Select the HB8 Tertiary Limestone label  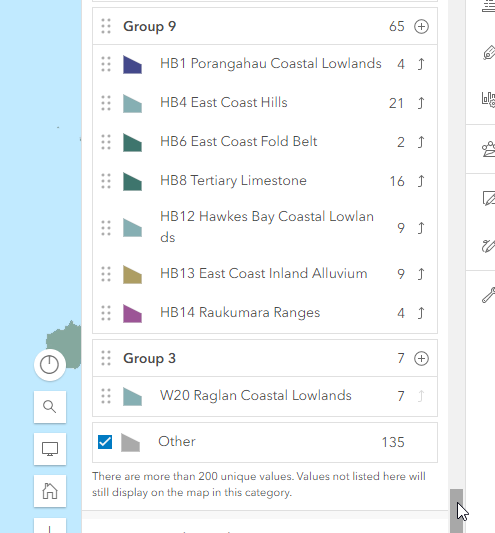click(x=233, y=181)
